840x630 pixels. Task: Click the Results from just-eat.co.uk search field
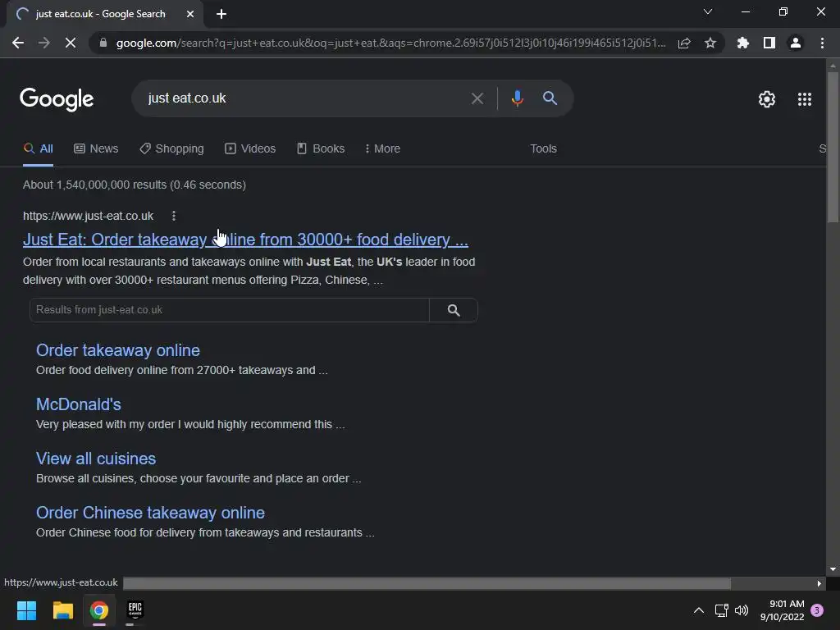[230, 310]
